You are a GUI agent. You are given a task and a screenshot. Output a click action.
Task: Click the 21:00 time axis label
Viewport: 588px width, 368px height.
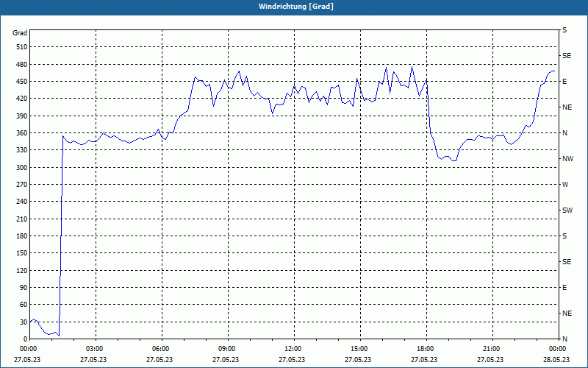tap(492, 349)
